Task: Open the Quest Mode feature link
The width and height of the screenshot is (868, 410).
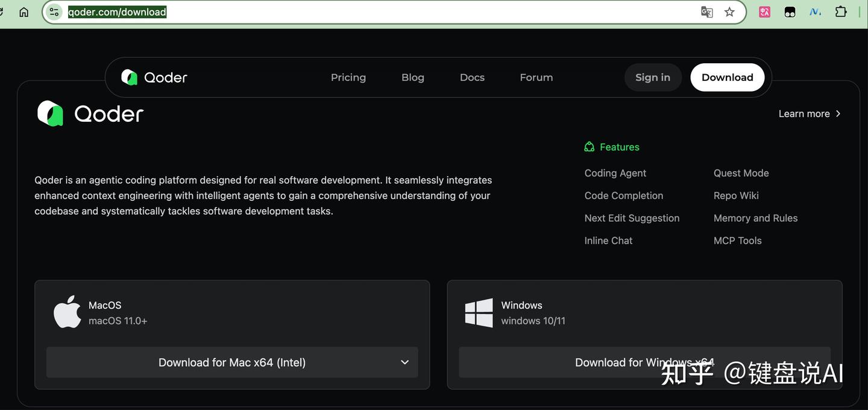Action: coord(741,173)
